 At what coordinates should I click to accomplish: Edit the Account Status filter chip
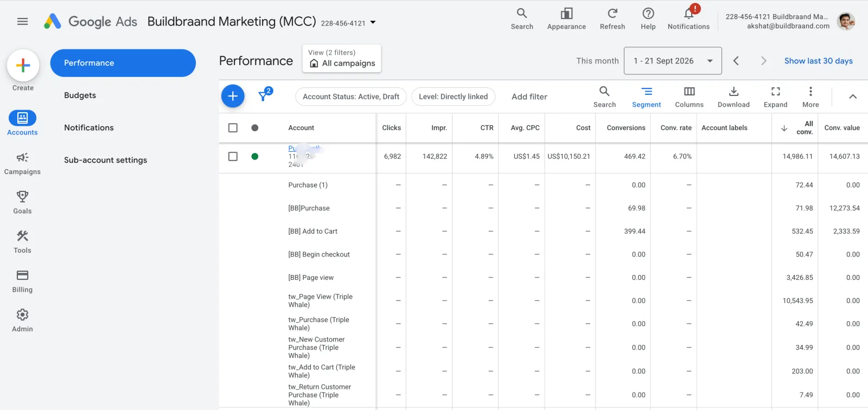(x=351, y=97)
